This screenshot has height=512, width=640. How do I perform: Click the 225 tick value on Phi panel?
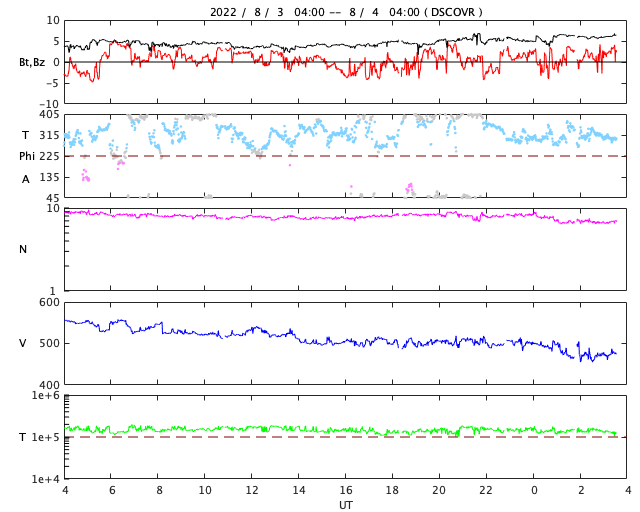[x=49, y=156]
